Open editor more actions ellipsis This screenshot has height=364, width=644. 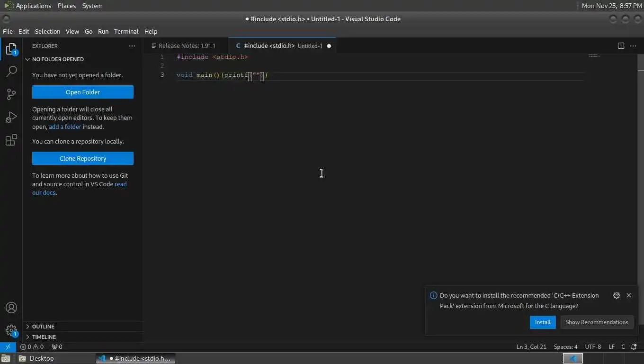pos(634,46)
